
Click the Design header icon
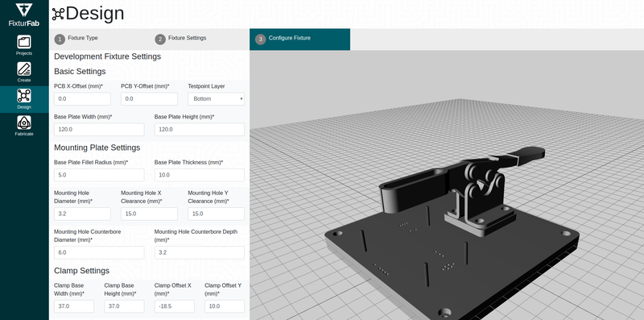coord(58,15)
